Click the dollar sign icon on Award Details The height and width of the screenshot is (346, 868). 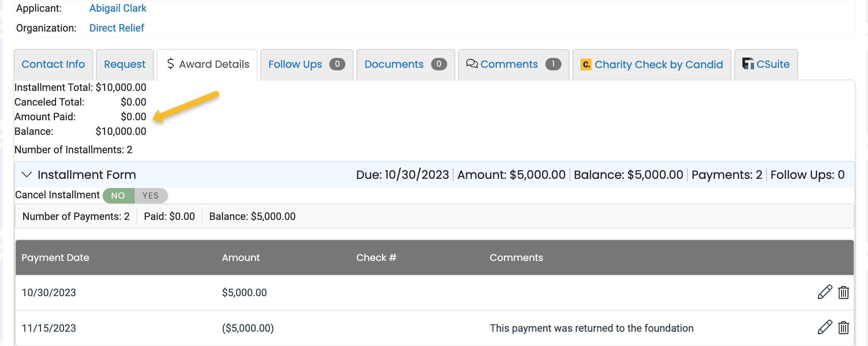click(x=170, y=64)
